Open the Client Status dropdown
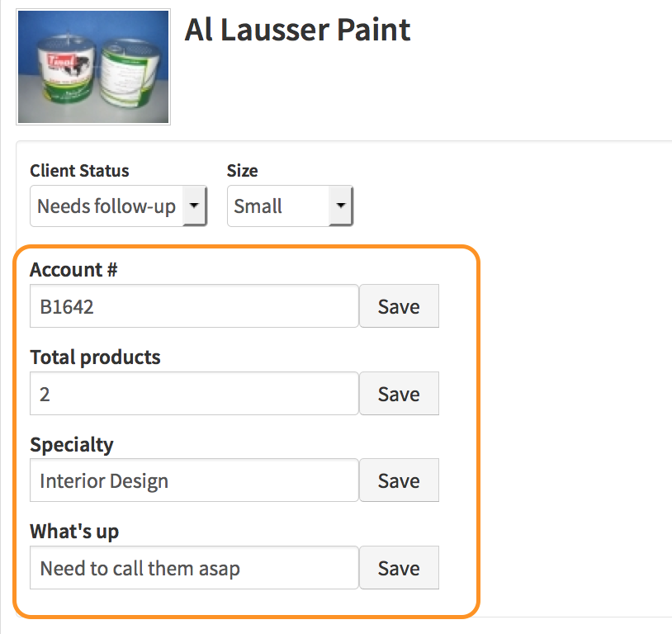Image resolution: width=672 pixels, height=634 pixels. tap(107, 206)
